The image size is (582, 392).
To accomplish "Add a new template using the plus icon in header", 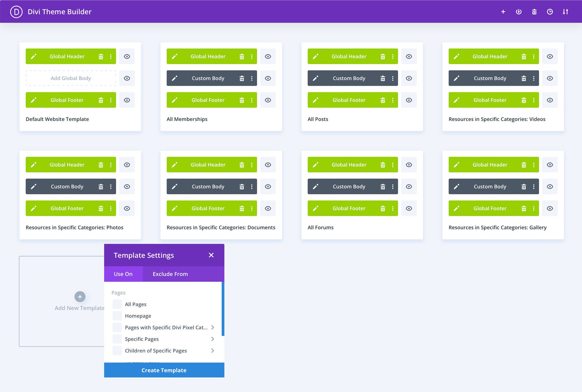I will (503, 11).
